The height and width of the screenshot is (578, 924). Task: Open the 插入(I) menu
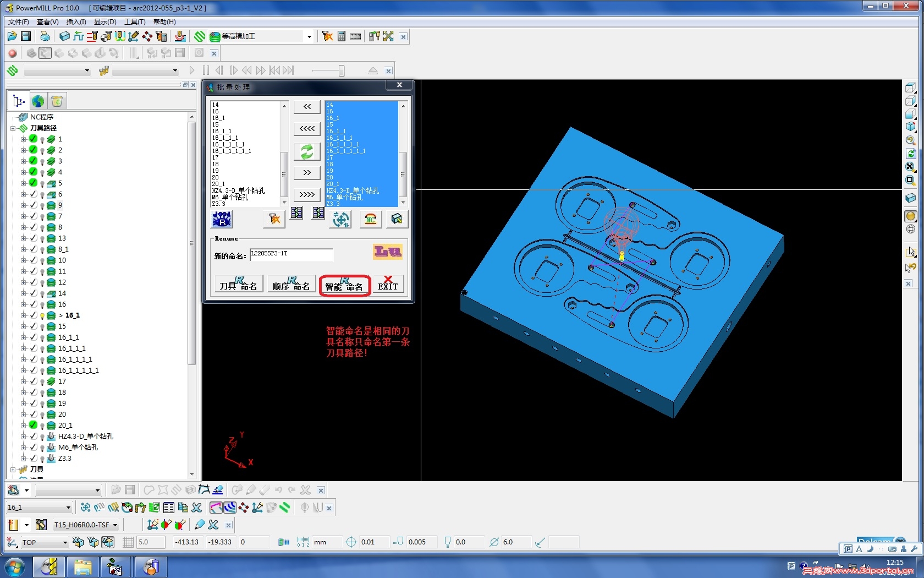tap(76, 22)
